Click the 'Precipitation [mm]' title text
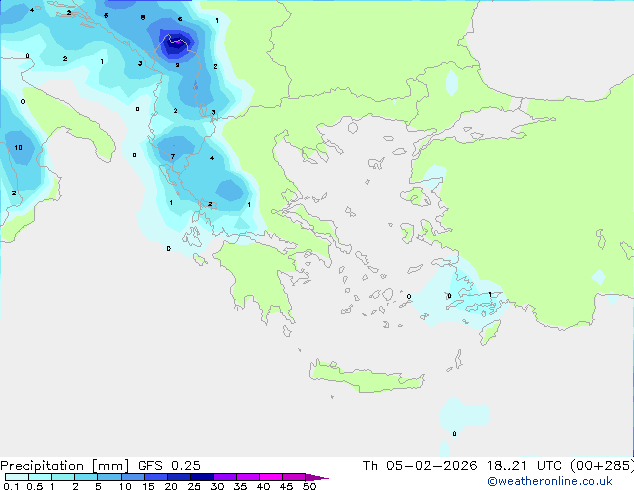The height and width of the screenshot is (490, 634). pyautogui.click(x=64, y=466)
